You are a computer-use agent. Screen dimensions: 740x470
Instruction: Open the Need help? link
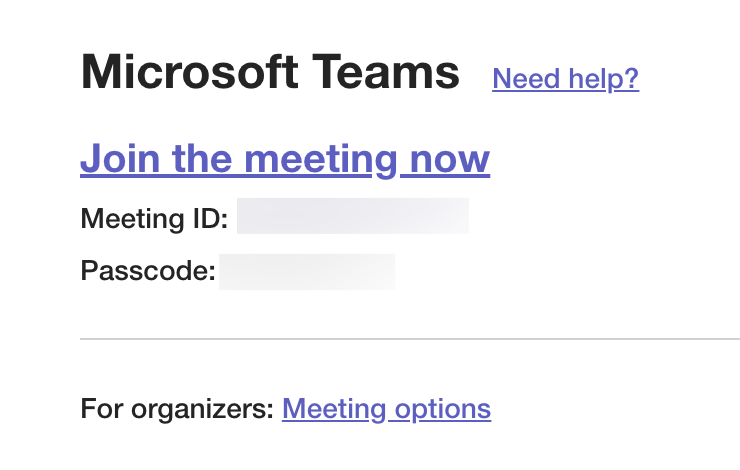click(565, 78)
